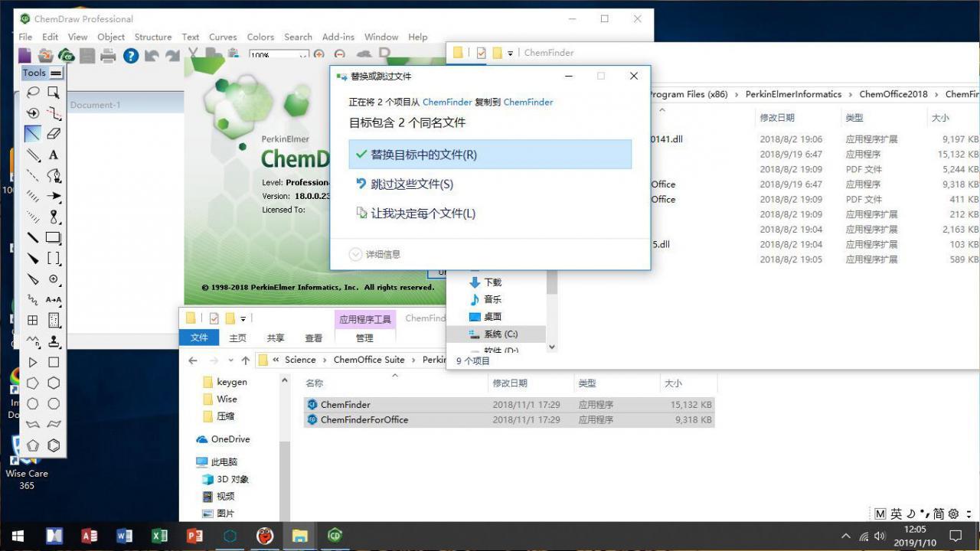The image size is (980, 551).
Task: Select the Pen drawing tool
Action: click(54, 175)
